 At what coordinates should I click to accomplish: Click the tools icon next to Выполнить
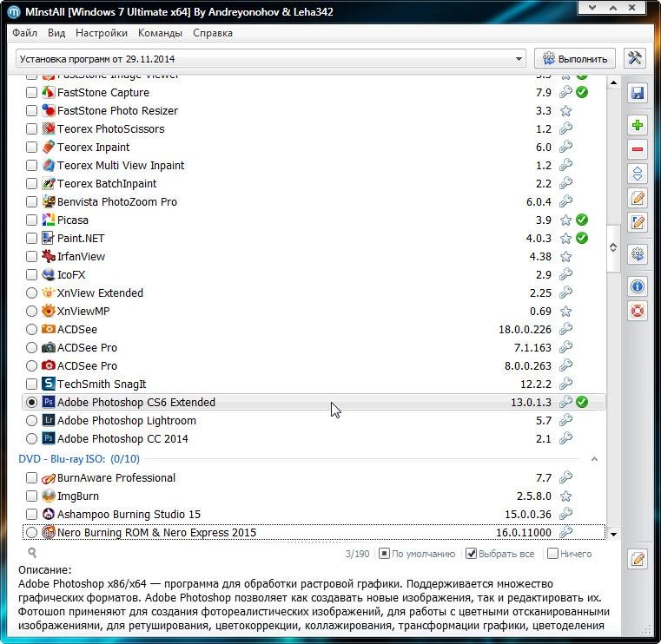click(x=634, y=58)
